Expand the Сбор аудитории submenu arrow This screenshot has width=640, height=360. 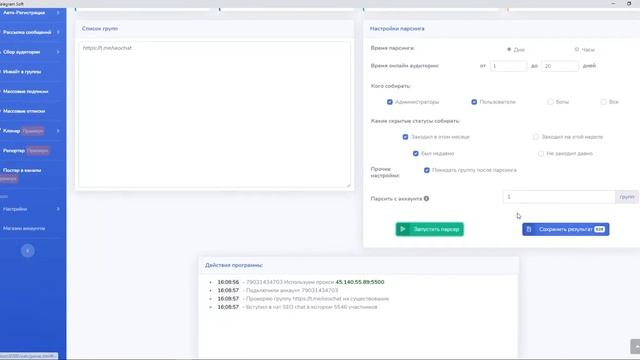pos(58,52)
